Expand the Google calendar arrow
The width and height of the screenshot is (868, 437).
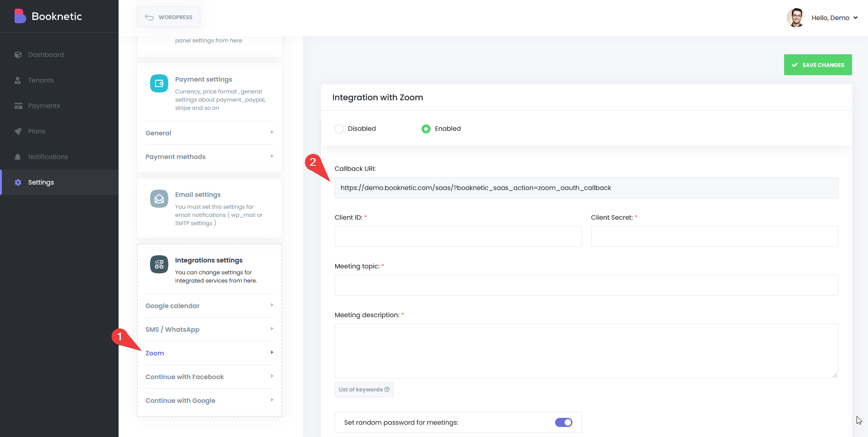click(272, 305)
